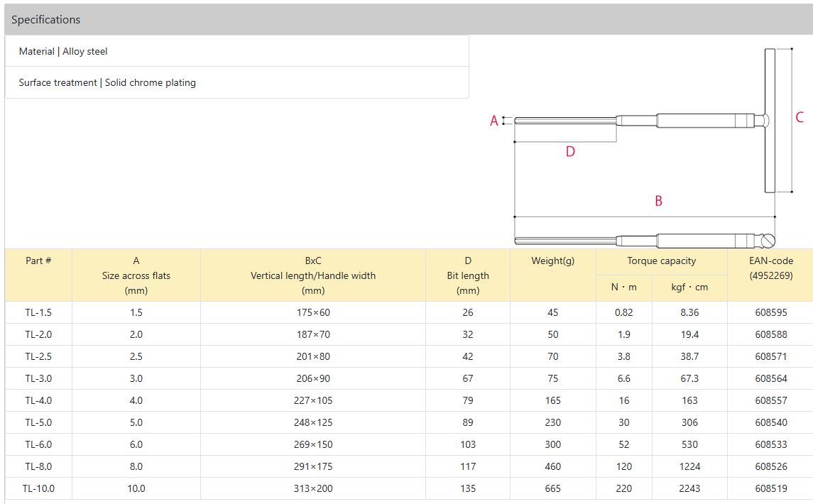This screenshot has width=813, height=504.
Task: Click the red D bit length label
Action: pyautogui.click(x=569, y=152)
